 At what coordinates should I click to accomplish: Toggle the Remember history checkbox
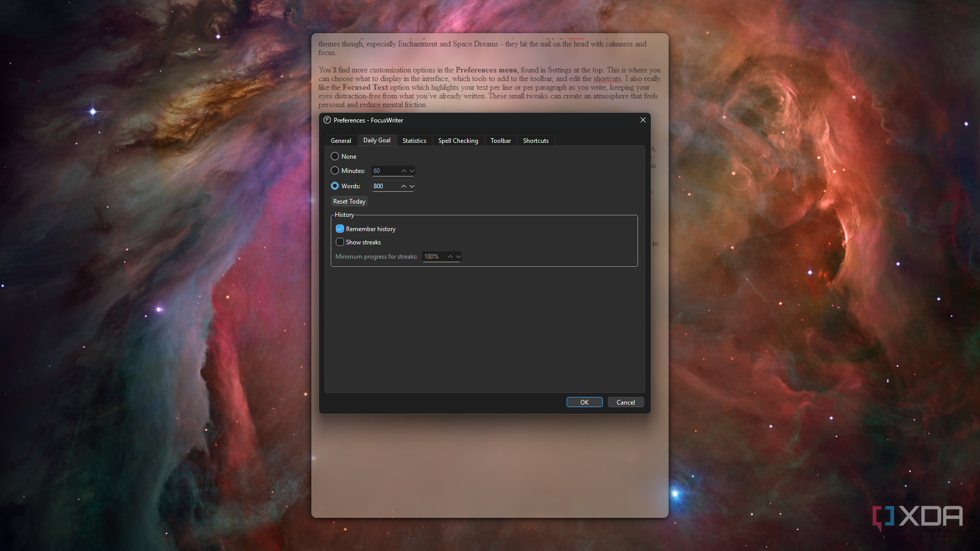point(340,229)
